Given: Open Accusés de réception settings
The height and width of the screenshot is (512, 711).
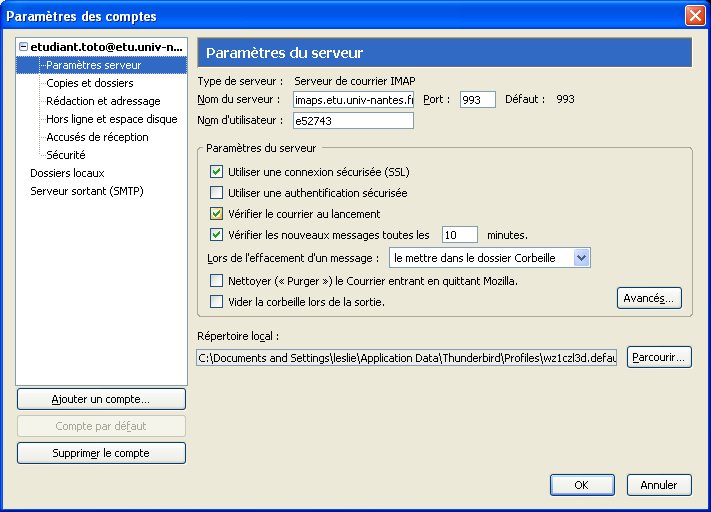Looking at the screenshot, I should pos(97,137).
